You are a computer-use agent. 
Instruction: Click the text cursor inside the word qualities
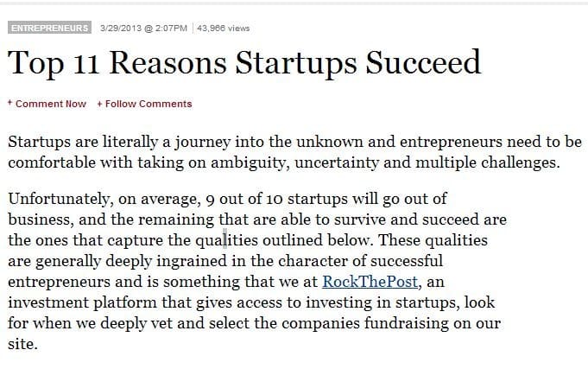point(225,240)
